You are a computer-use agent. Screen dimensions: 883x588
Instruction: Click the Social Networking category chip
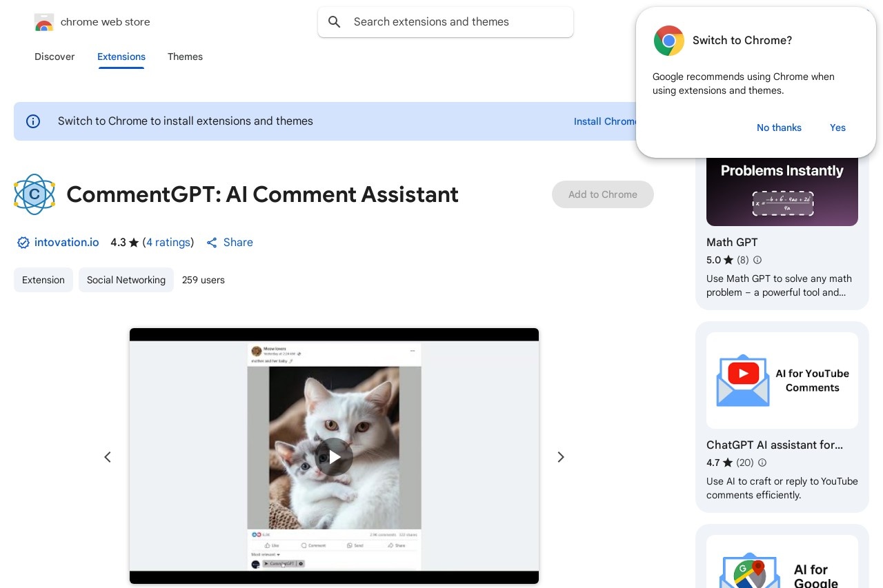tap(126, 280)
